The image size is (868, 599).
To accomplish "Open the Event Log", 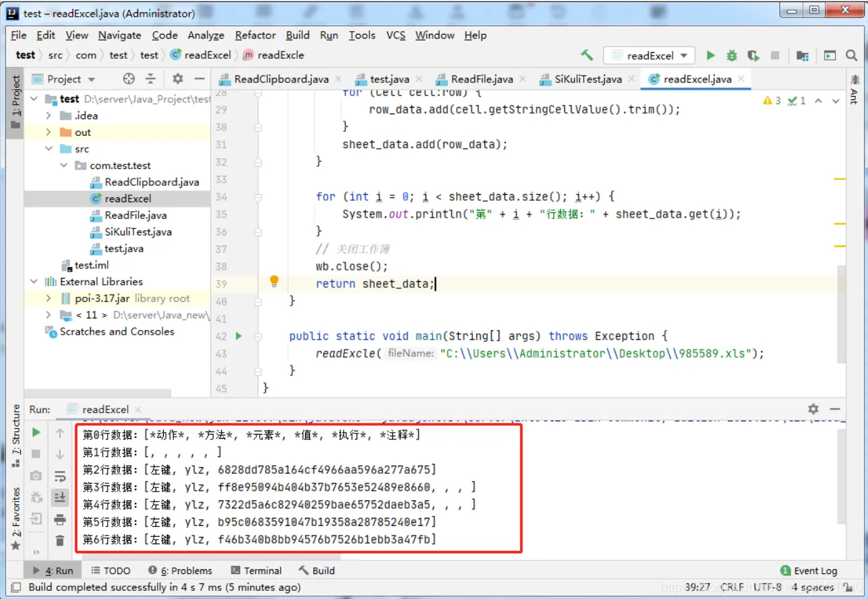I will coord(808,571).
